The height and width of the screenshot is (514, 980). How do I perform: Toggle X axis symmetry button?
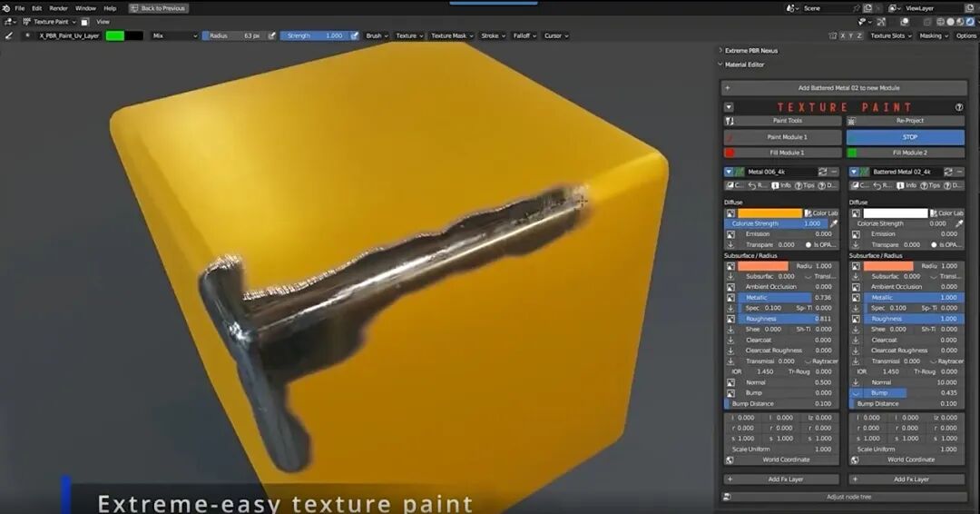[x=843, y=35]
